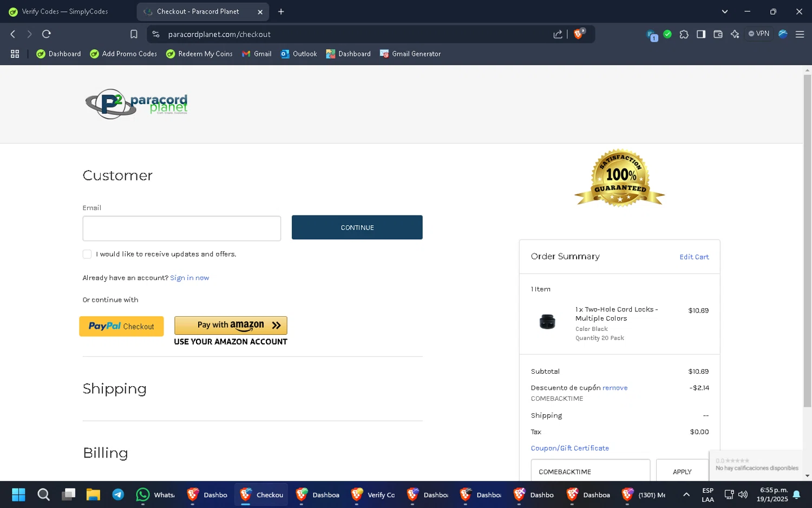This screenshot has width=812, height=508.
Task: Open first Dashboard bookmark
Action: (58, 54)
